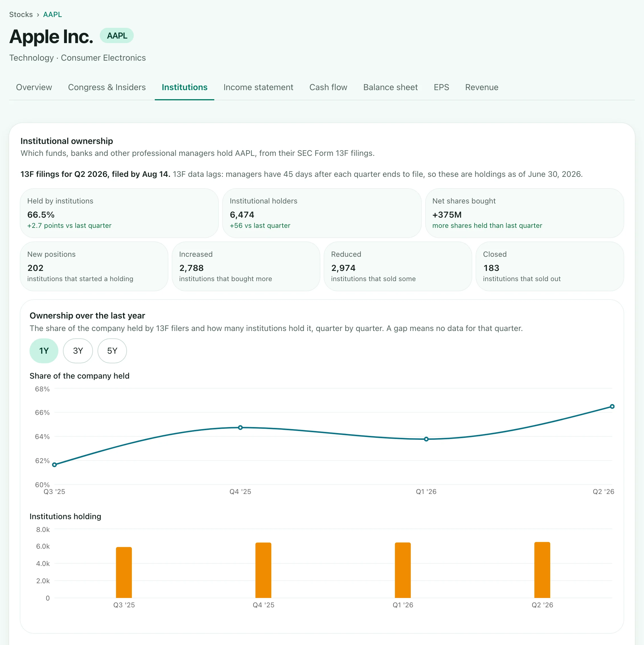Image resolution: width=644 pixels, height=645 pixels.
Task: Open the Congress & Insiders tab
Action: [107, 87]
